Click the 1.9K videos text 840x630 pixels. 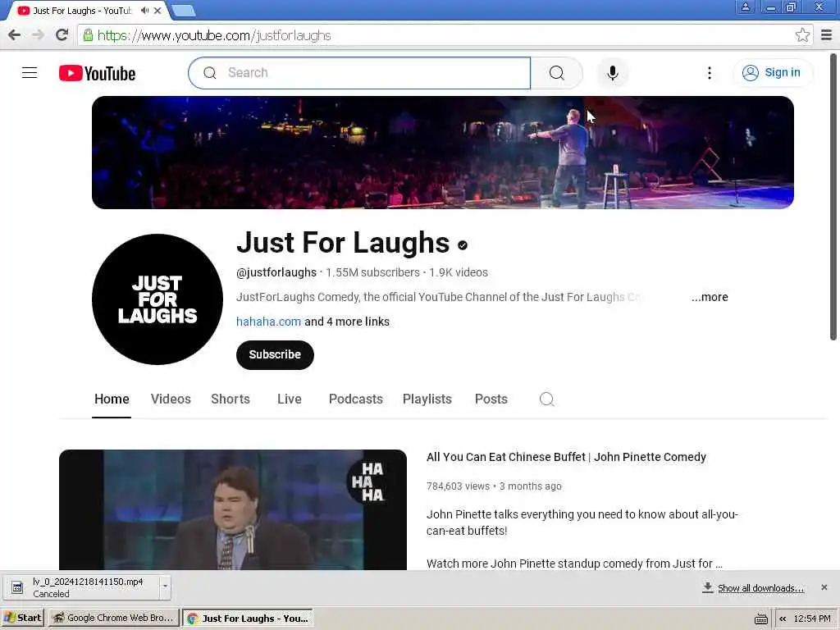click(x=458, y=272)
